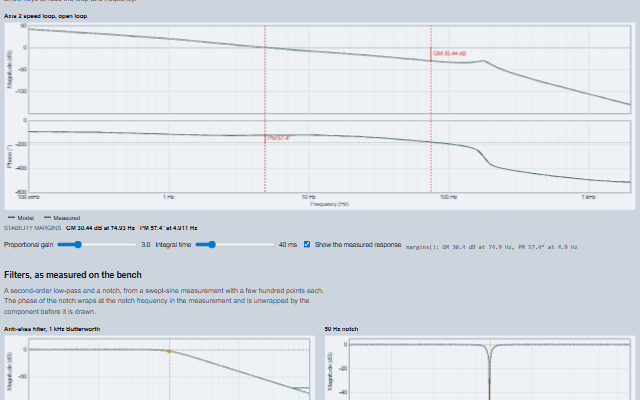Screen dimensions: 640x400
Task: Click the orange cutoff marker on Butterworth plot
Action: click(x=169, y=351)
